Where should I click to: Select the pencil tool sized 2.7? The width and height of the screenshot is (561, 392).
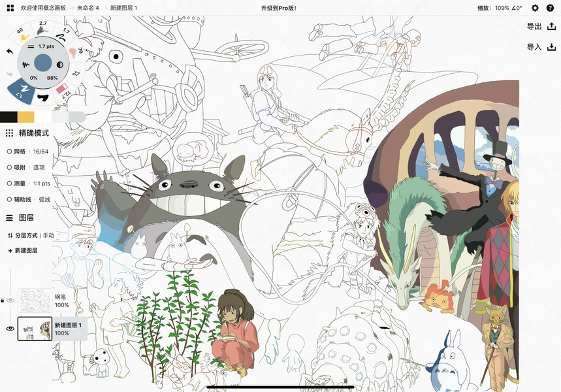tap(43, 27)
